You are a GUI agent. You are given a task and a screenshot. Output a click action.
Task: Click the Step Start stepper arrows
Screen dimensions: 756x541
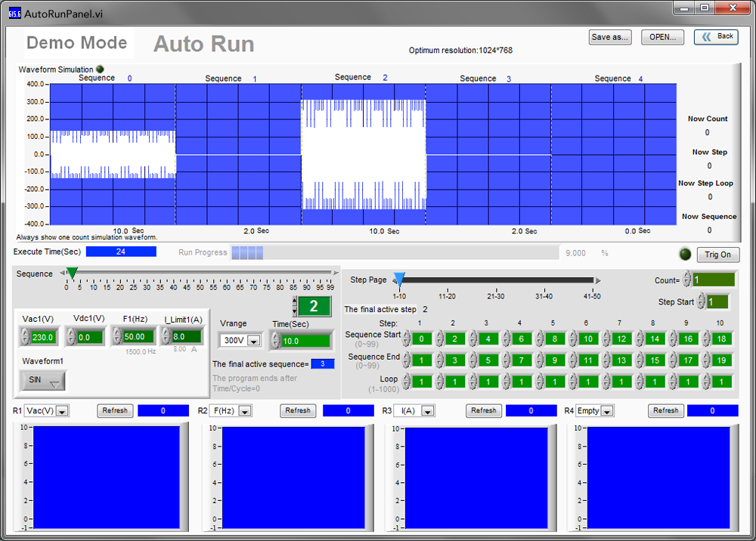702,301
